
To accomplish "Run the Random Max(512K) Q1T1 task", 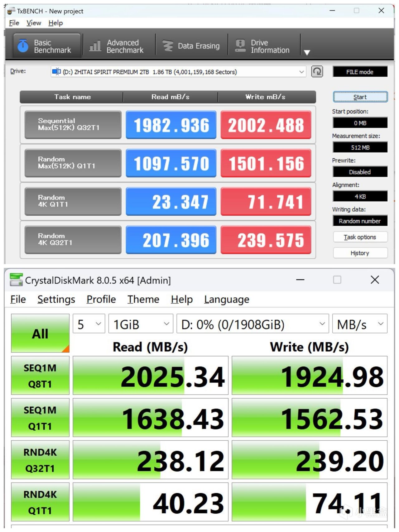I will 73,163.
